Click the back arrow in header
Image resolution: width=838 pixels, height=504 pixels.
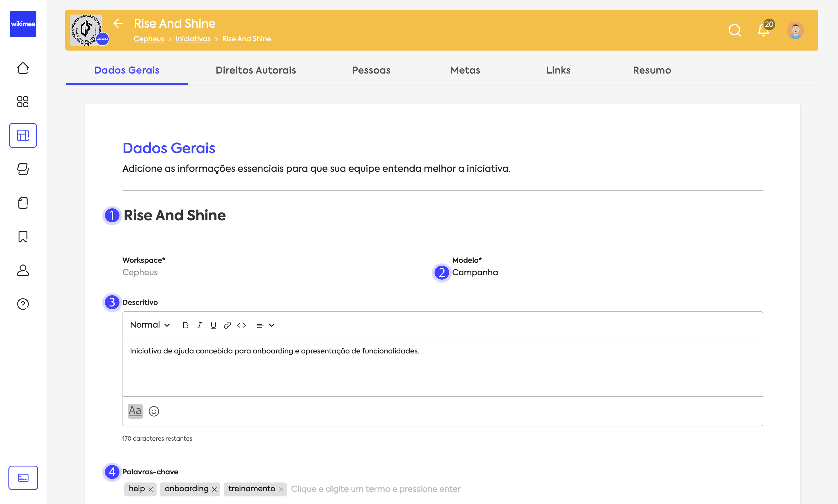click(118, 23)
